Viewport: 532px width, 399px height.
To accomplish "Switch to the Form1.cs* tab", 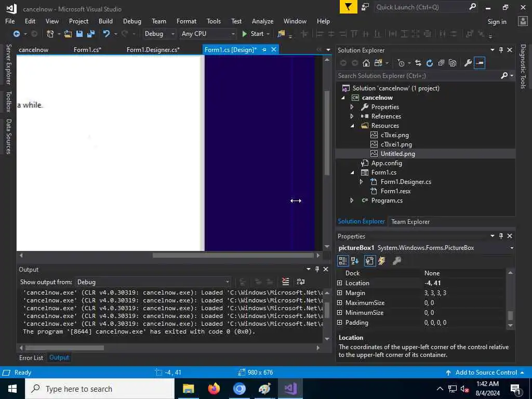I will pyautogui.click(x=87, y=50).
